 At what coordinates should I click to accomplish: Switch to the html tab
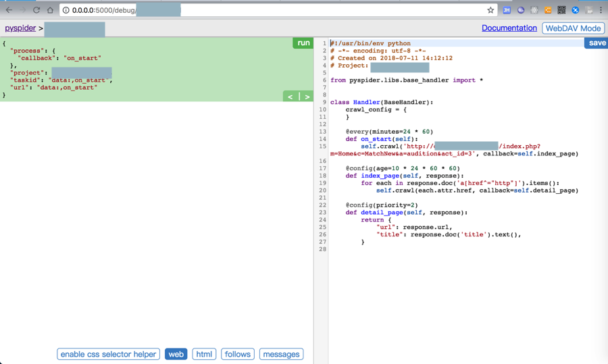tap(204, 354)
